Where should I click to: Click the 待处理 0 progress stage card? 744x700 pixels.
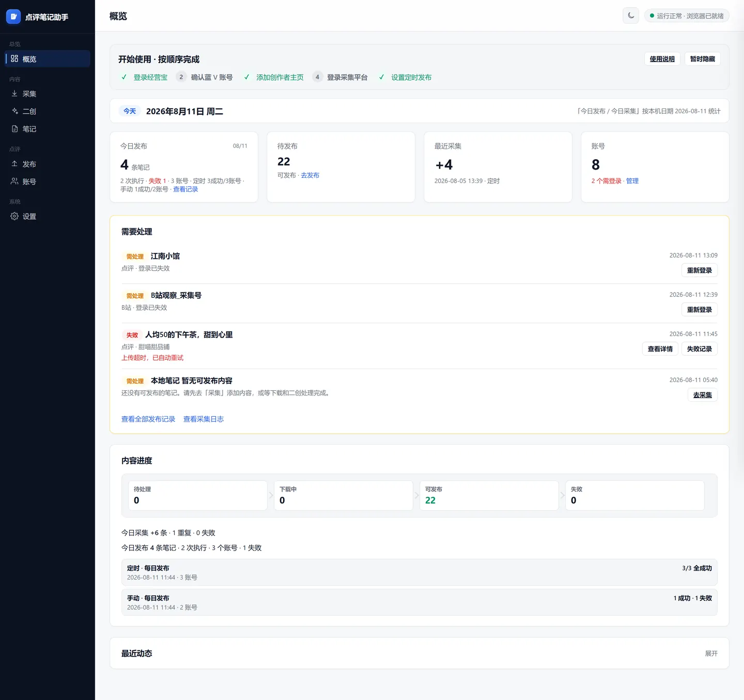click(x=198, y=495)
